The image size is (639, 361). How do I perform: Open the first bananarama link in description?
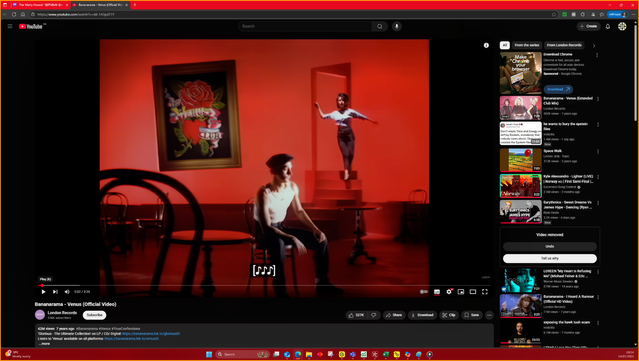pyautogui.click(x=151, y=333)
